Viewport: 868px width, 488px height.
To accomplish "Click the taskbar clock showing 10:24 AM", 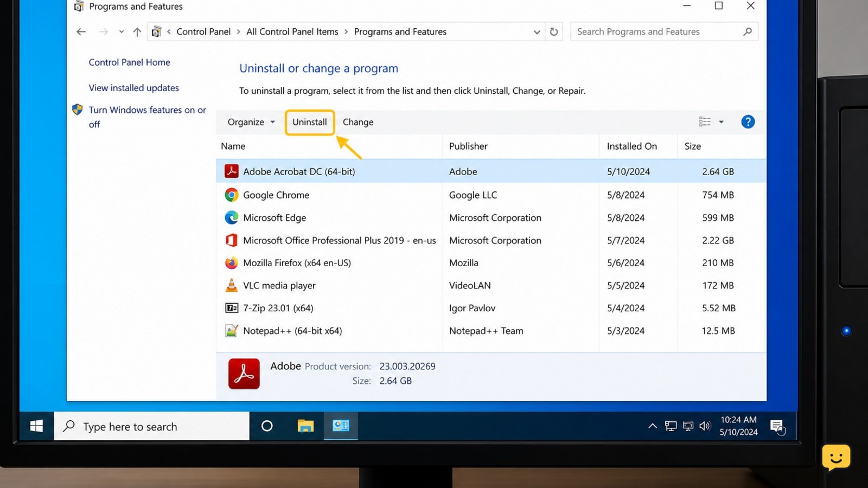I will [x=738, y=426].
